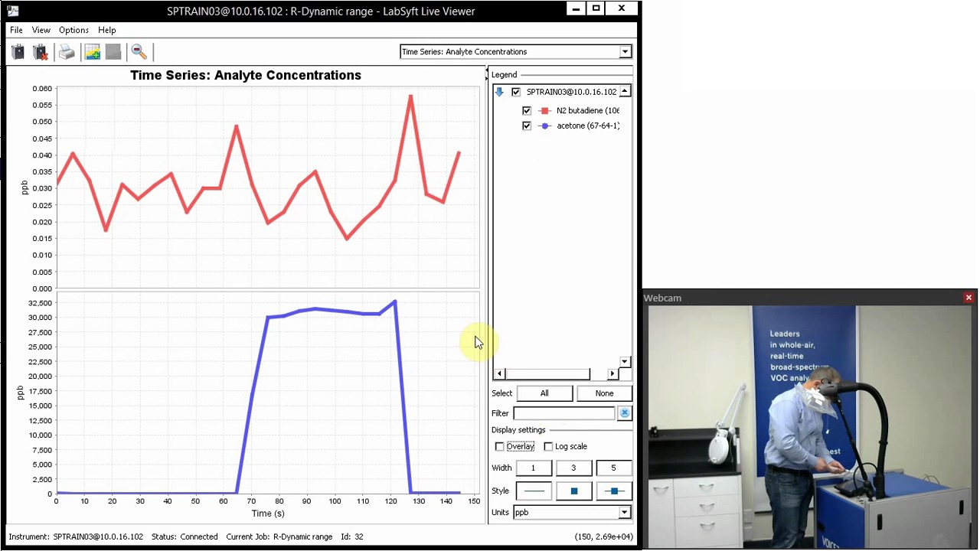The width and height of the screenshot is (980, 551).
Task: Click the Select All button
Action: point(544,393)
